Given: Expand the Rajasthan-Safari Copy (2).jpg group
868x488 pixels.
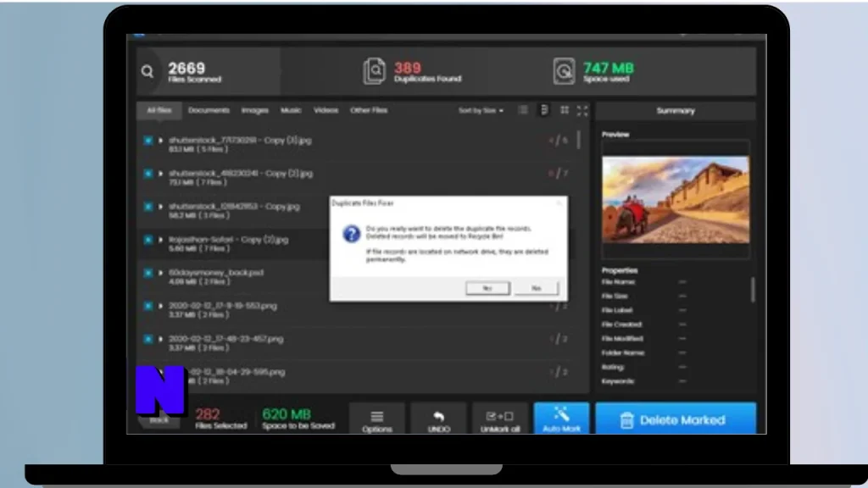Looking at the screenshot, I should point(160,240).
